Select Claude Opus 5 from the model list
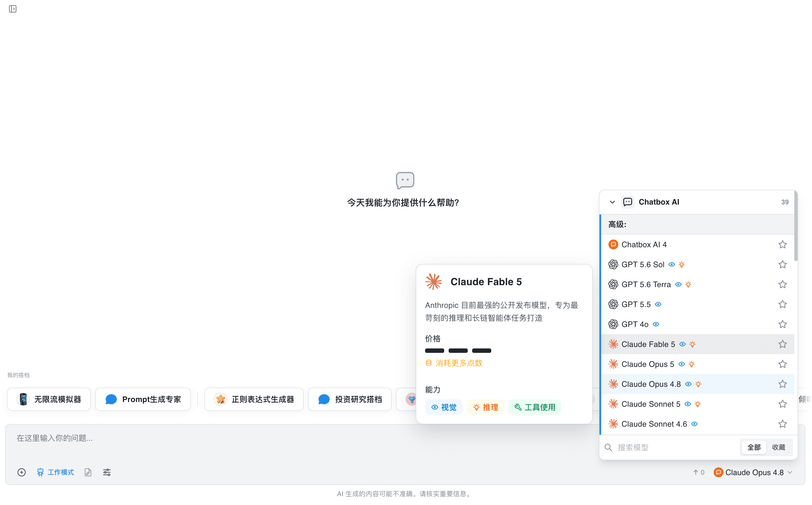Image resolution: width=812 pixels, height=505 pixels. click(x=698, y=364)
